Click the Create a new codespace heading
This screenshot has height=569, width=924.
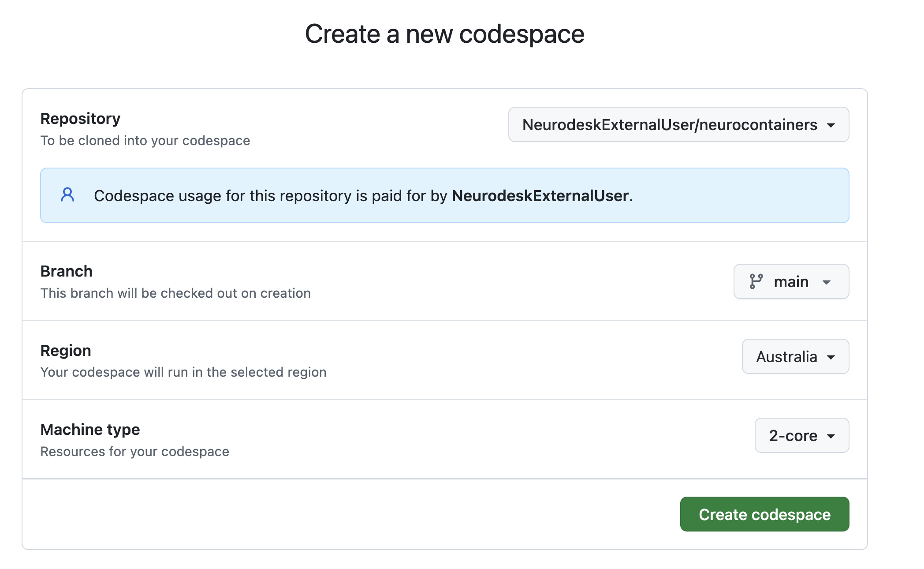pos(444,34)
